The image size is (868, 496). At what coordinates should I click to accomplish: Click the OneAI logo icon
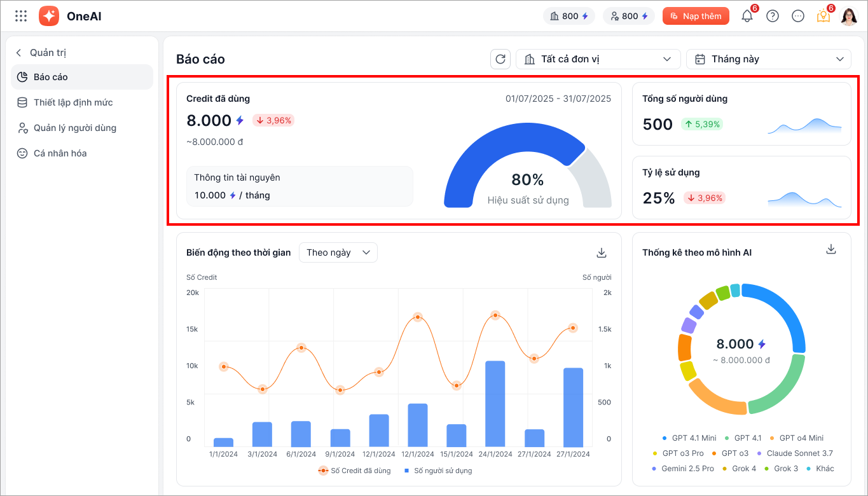pyautogui.click(x=49, y=17)
